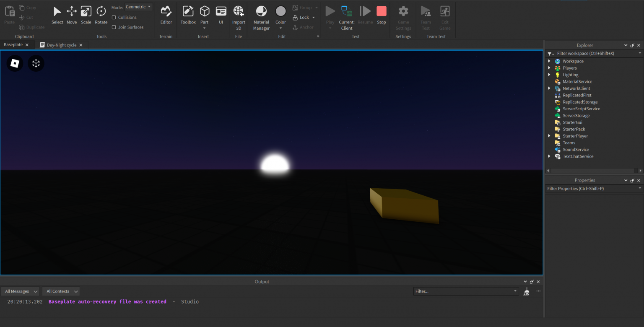Switch to the Day-Night cycle tab
This screenshot has height=327, width=644.
pos(61,44)
